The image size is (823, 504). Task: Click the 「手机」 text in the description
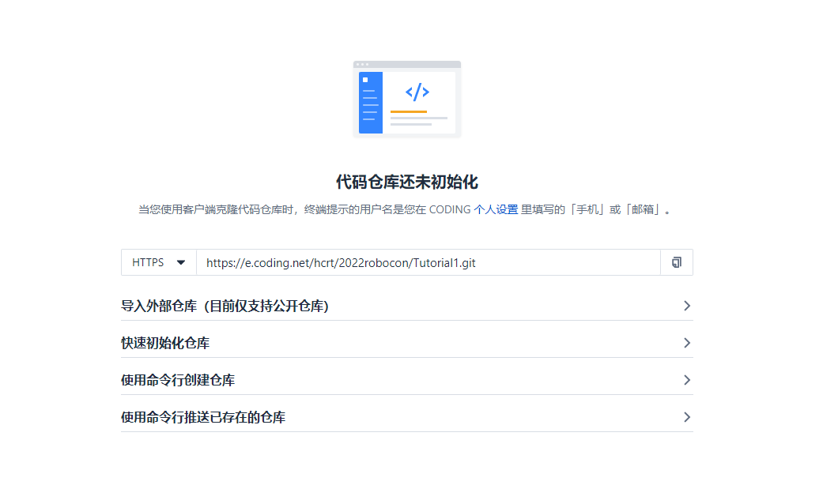pos(587,210)
